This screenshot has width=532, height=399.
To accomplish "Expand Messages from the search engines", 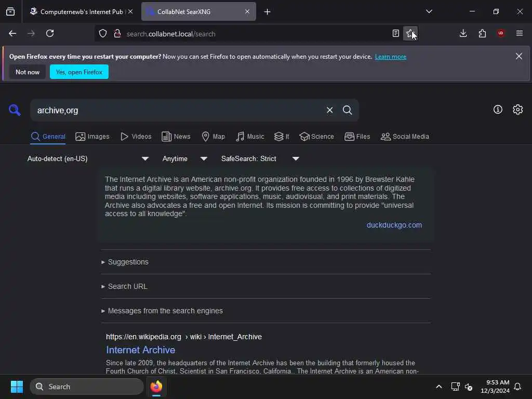I will [162, 311].
